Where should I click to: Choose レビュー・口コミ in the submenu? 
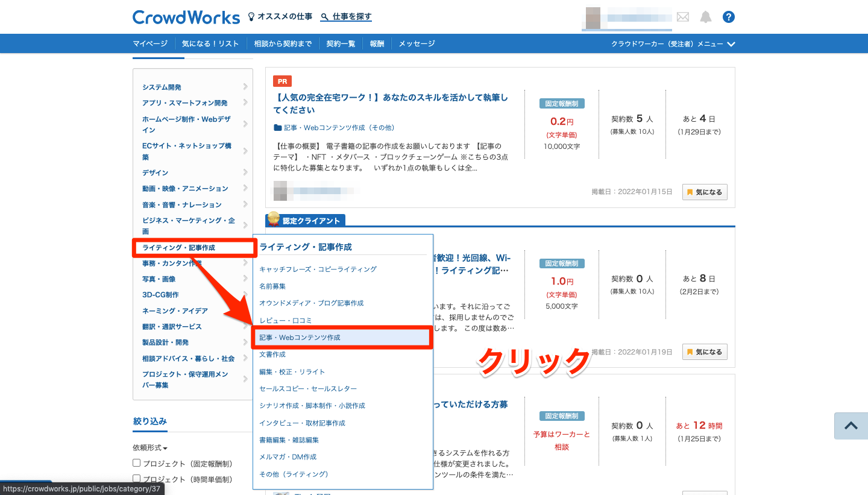tap(286, 320)
